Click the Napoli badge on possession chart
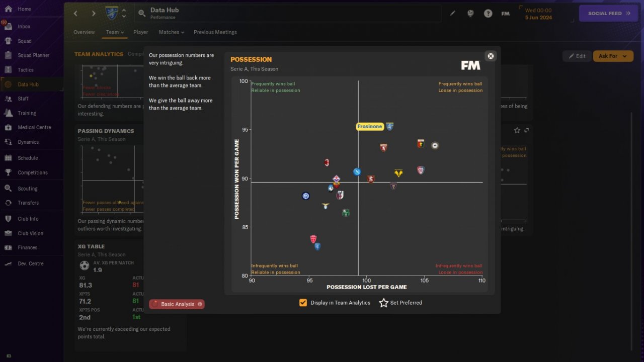Viewport: 644px width, 362px height. (357, 172)
